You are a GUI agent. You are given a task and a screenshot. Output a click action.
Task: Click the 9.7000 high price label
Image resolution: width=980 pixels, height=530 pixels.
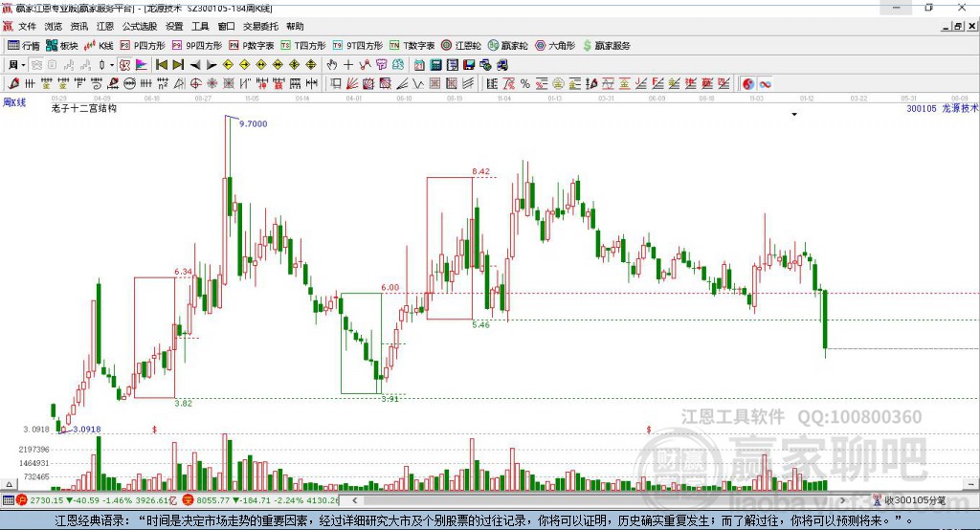(253, 123)
